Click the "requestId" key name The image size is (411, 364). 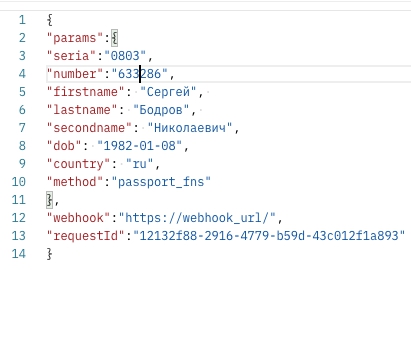[x=86, y=236]
